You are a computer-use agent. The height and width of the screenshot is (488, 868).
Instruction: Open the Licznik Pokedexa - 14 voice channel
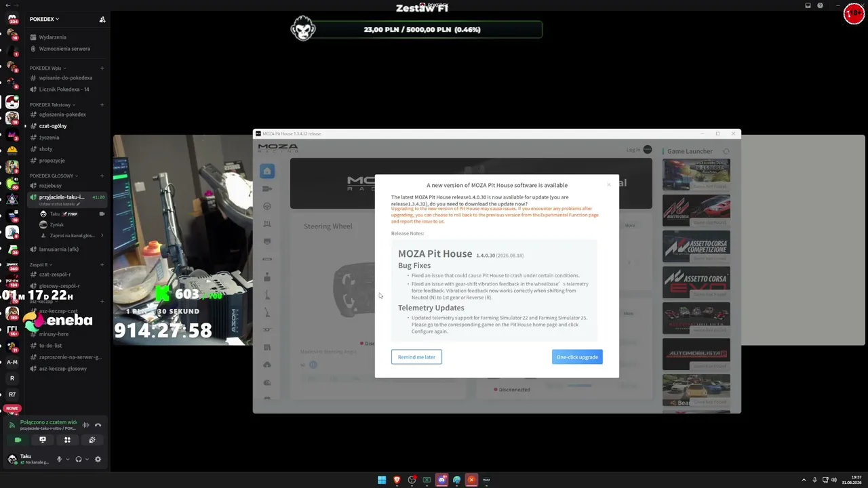click(64, 89)
